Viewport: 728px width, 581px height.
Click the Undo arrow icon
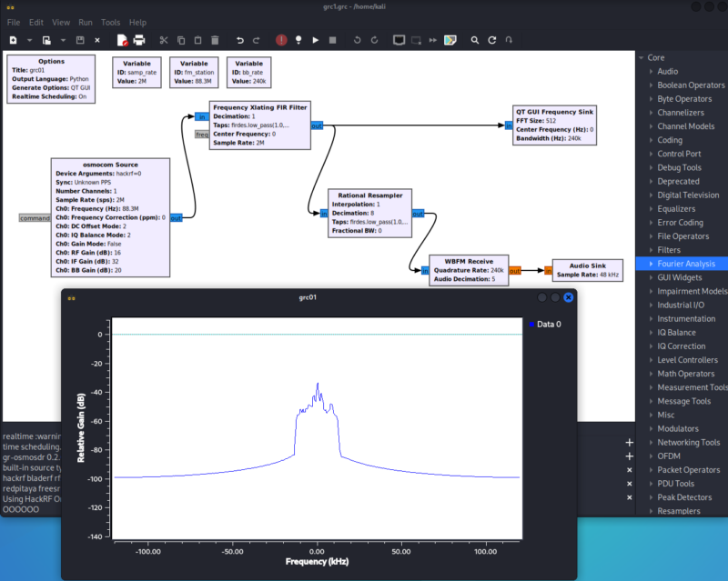pos(239,40)
